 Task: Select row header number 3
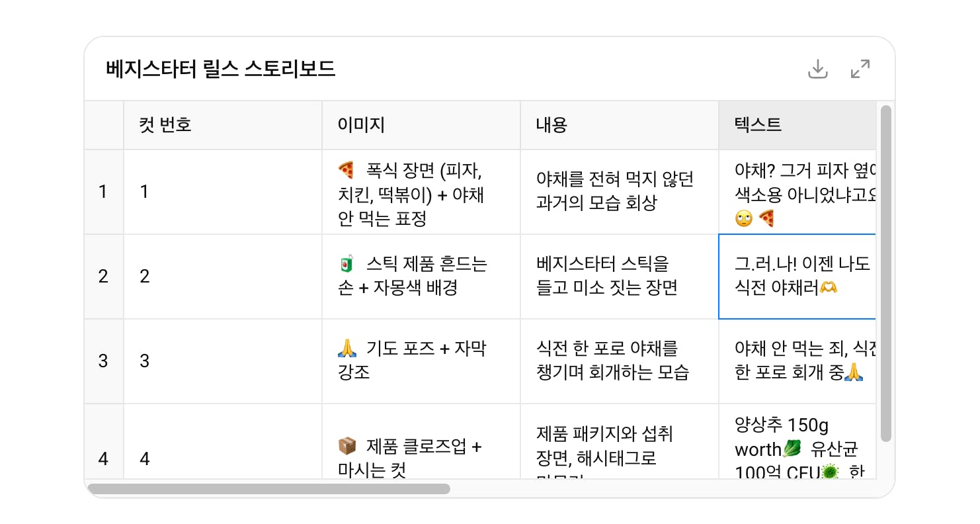pos(103,361)
